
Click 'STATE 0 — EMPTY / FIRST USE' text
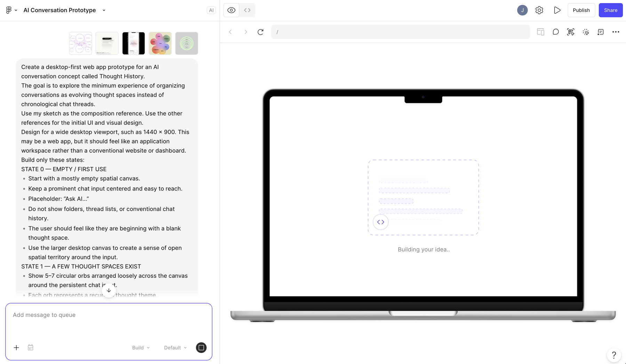(x=64, y=169)
